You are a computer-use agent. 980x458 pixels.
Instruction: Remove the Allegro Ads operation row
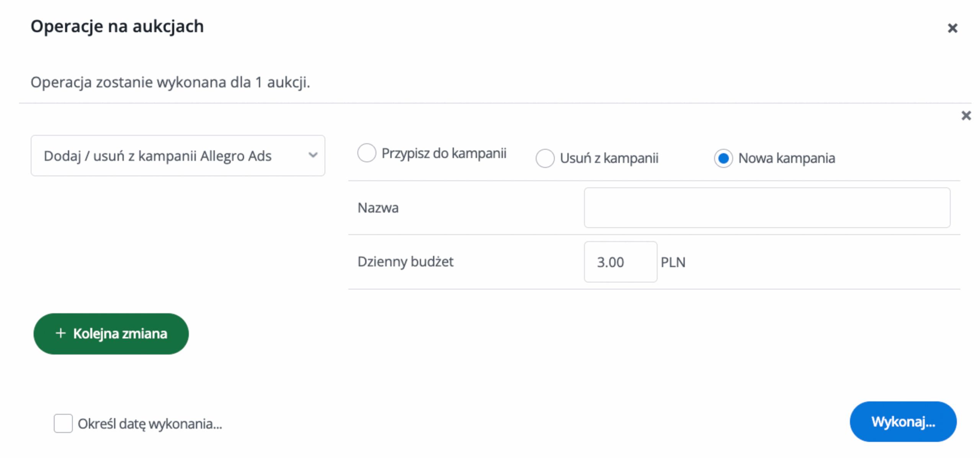click(966, 116)
